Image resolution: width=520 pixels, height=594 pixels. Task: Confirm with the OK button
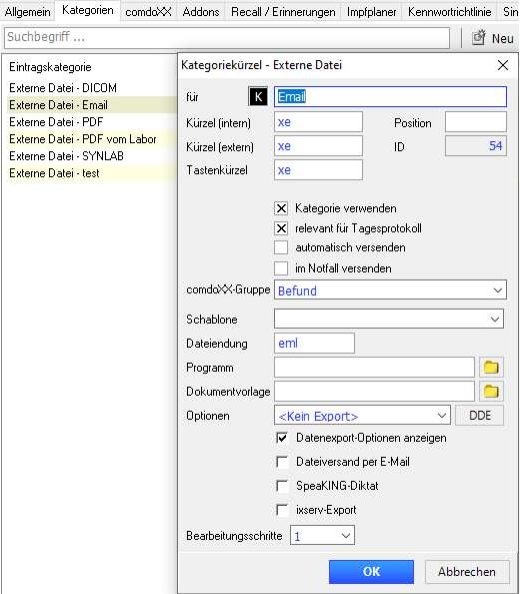point(371,572)
